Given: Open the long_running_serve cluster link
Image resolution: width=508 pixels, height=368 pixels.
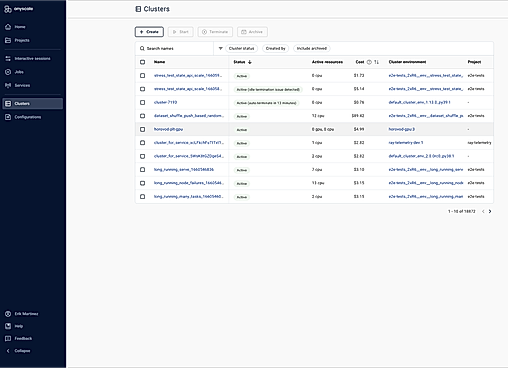Looking at the screenshot, I should (x=184, y=170).
